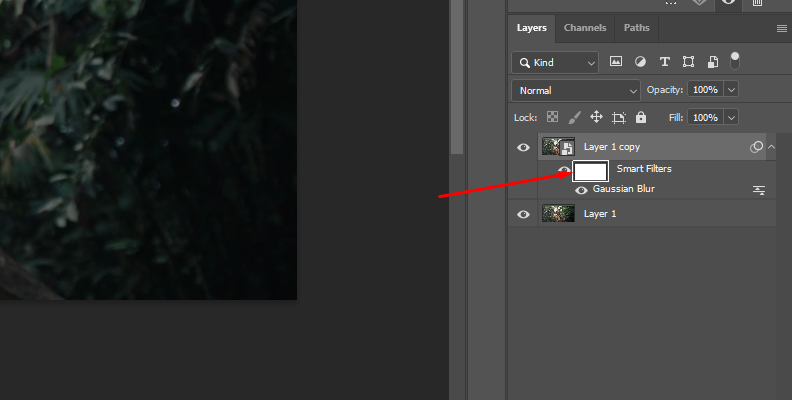The width and height of the screenshot is (792, 400).
Task: Lock all layer attributes
Action: [x=641, y=117]
